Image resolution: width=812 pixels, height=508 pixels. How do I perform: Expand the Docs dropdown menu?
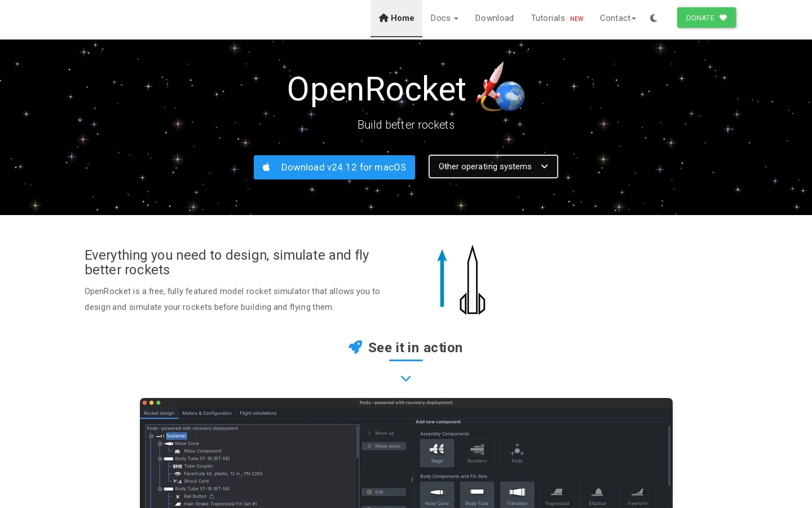(444, 18)
